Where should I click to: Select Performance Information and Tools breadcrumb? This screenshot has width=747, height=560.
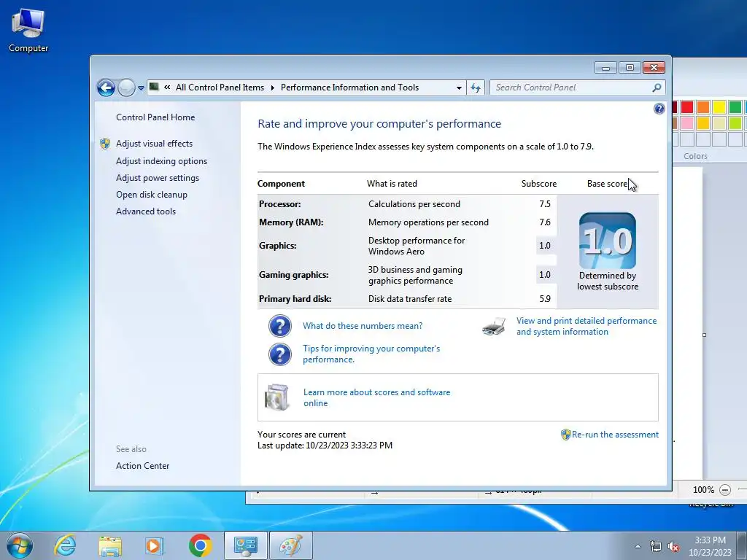349,87
